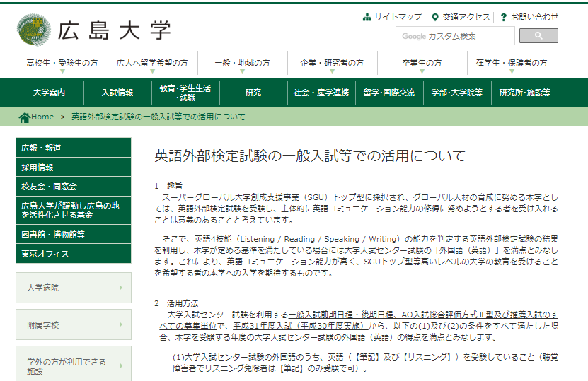Open 学部・大学院等 main menu
This screenshot has width=588, height=381.
click(x=457, y=93)
